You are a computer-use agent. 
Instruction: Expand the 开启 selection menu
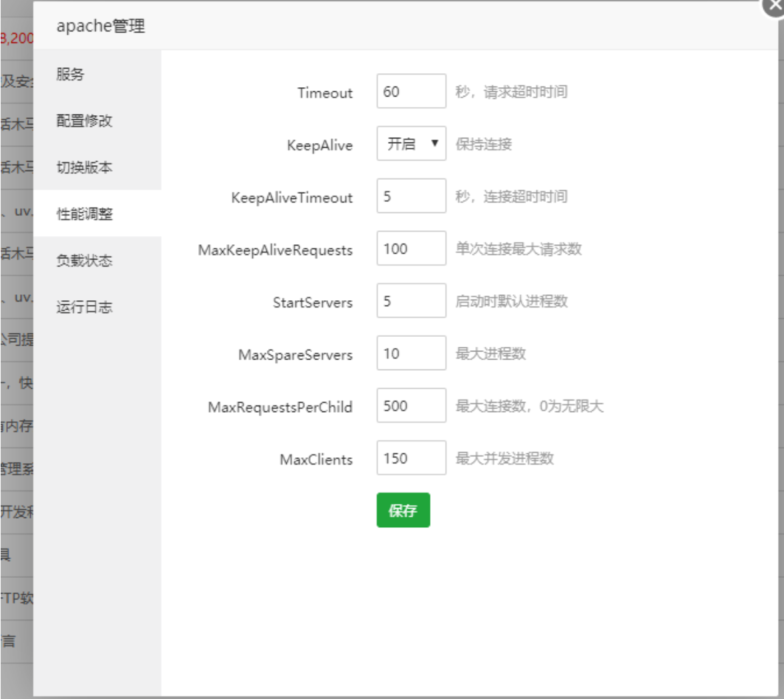411,144
